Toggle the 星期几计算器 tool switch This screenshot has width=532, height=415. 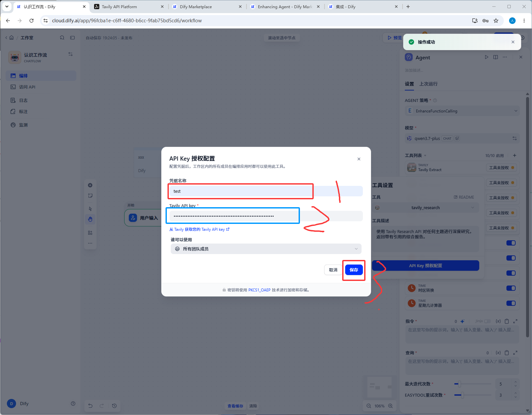511,303
